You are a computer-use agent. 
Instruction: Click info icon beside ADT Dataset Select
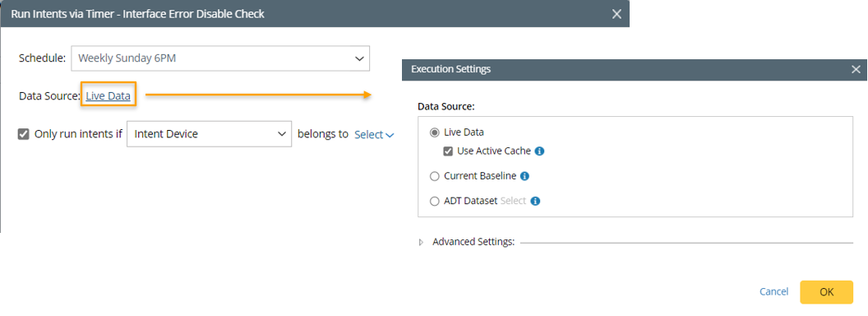(x=535, y=202)
